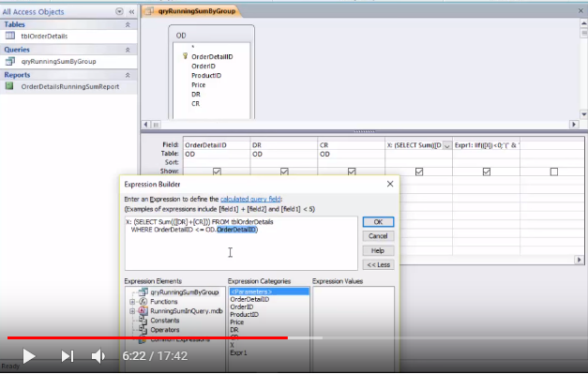The height and width of the screenshot is (374, 588).
Task: Open All Access Objects dropdown menu
Action: tap(119, 11)
